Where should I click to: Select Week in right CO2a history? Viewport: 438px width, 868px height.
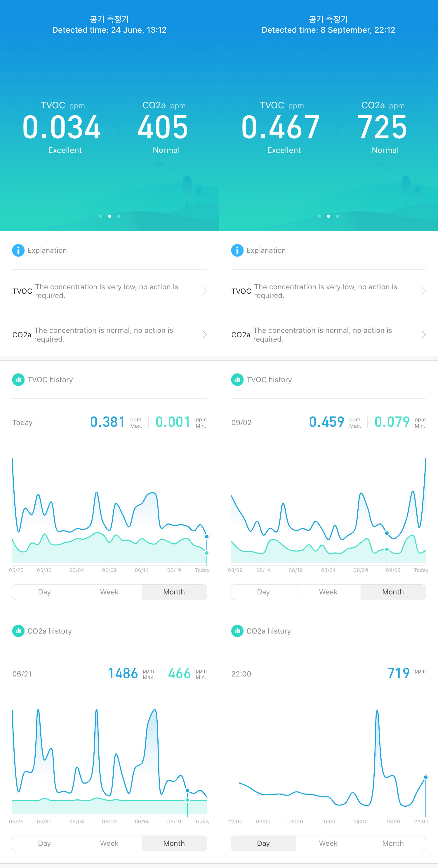click(x=328, y=843)
